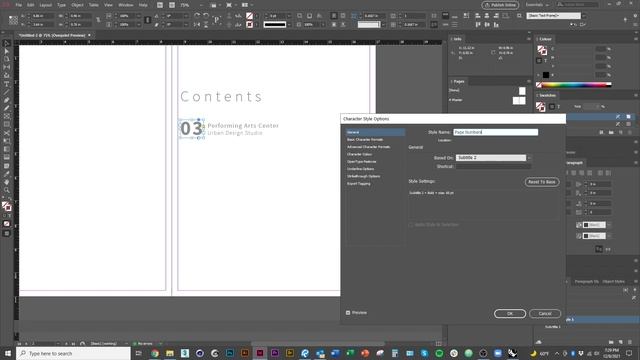Viewport: 640px width, 360px height.
Task: Click the Adobe Stock search box
Action: (x=578, y=5)
